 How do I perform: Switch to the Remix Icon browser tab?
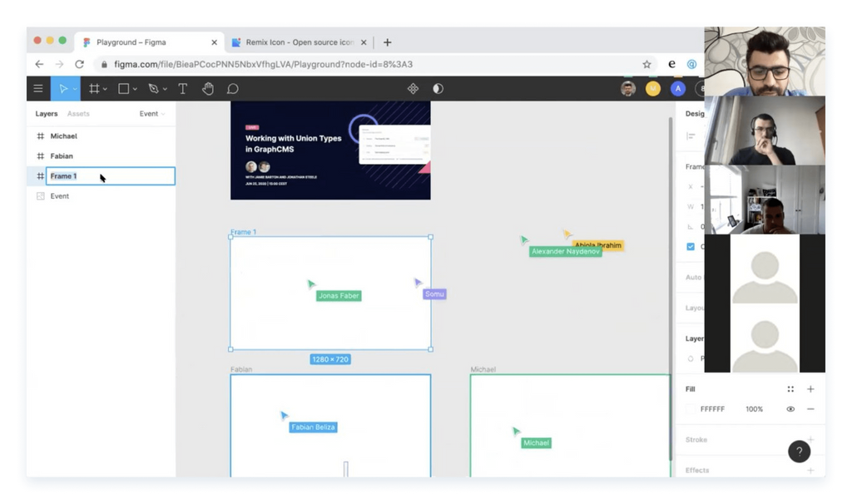[299, 42]
